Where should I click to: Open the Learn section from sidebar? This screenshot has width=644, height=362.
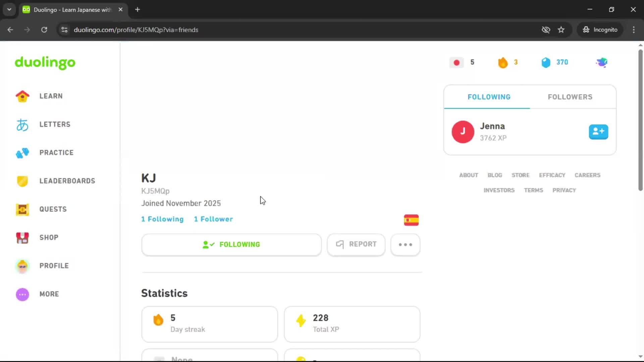tap(22, 96)
